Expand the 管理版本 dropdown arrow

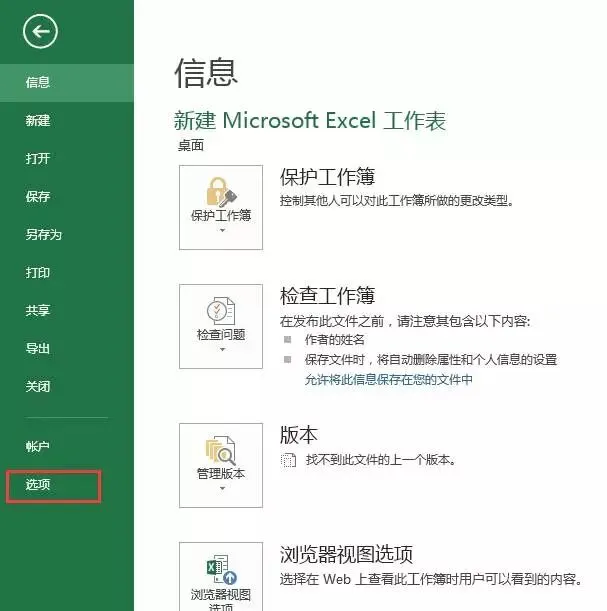coord(222,488)
